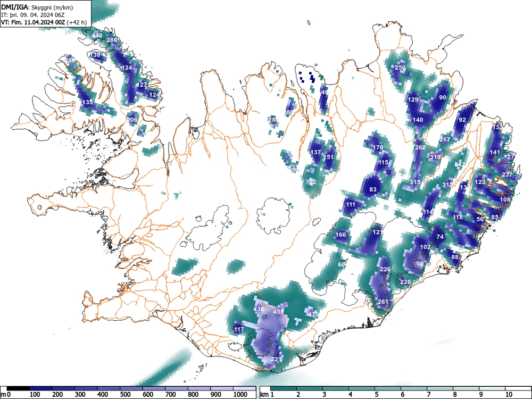
Task: Click the visibility value 141 on the map
Action: pyautogui.click(x=495, y=152)
